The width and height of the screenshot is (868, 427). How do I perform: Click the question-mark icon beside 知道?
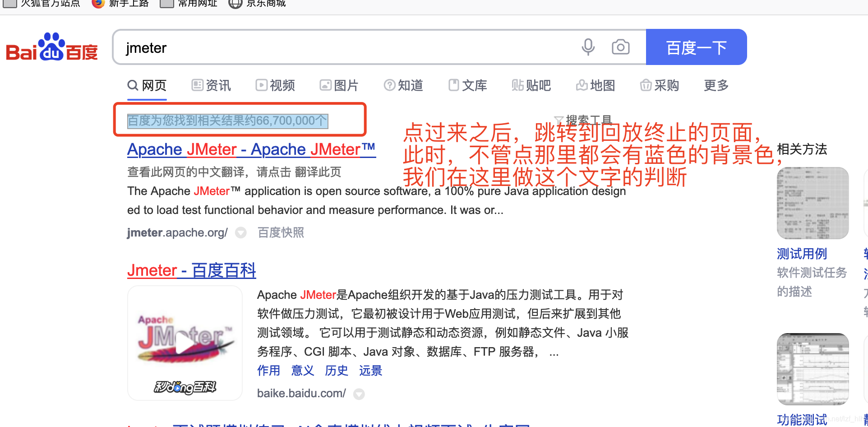click(389, 85)
